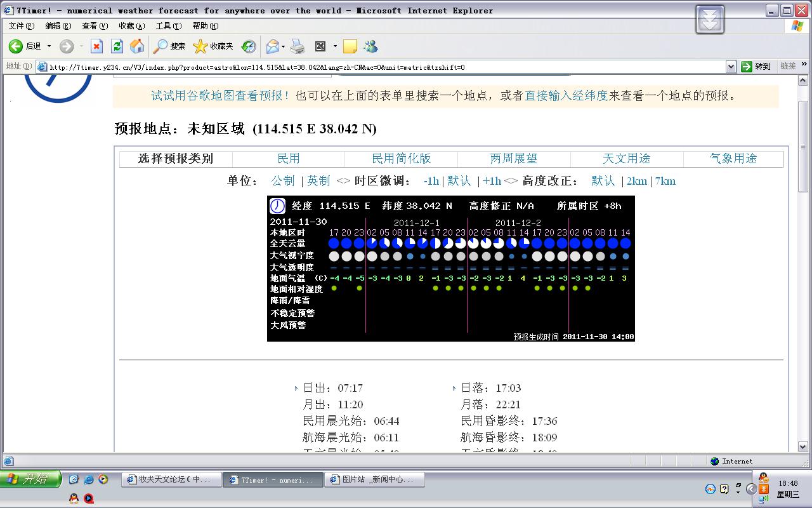Open the 收藏 menu
Image resolution: width=812 pixels, height=508 pixels.
[x=131, y=26]
